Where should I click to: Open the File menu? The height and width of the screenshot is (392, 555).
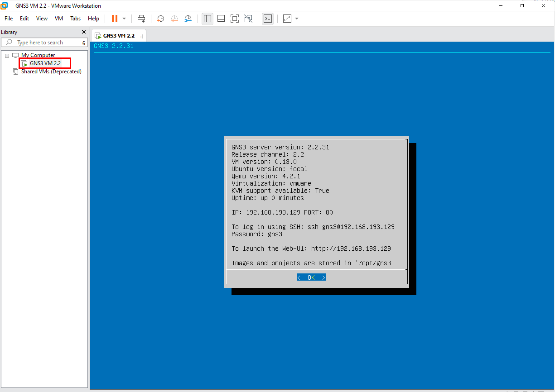(9, 19)
